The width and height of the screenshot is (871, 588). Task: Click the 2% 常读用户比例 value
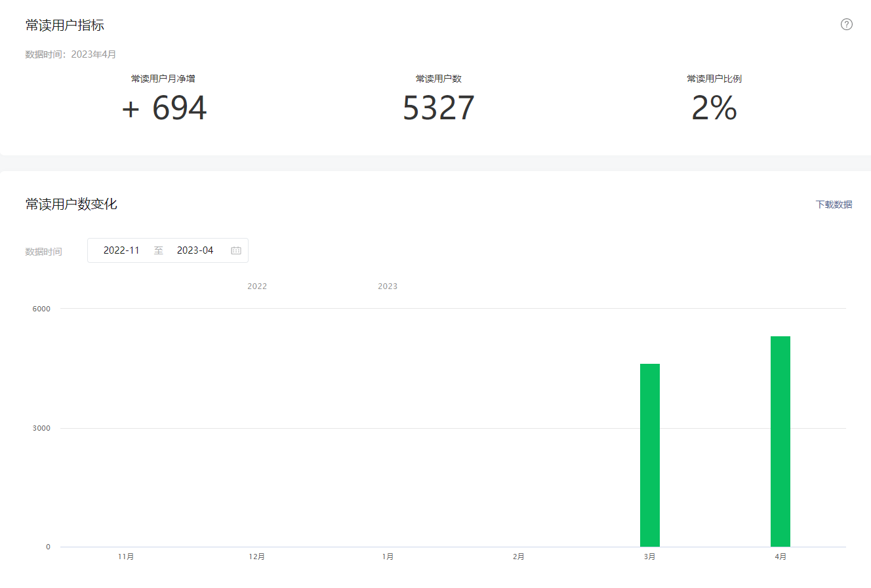pos(714,108)
